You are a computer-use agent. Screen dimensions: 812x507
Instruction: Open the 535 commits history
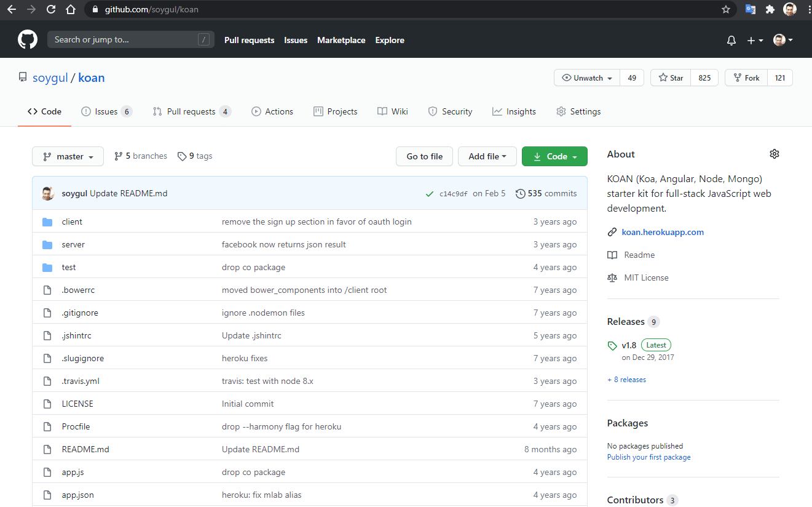click(546, 193)
